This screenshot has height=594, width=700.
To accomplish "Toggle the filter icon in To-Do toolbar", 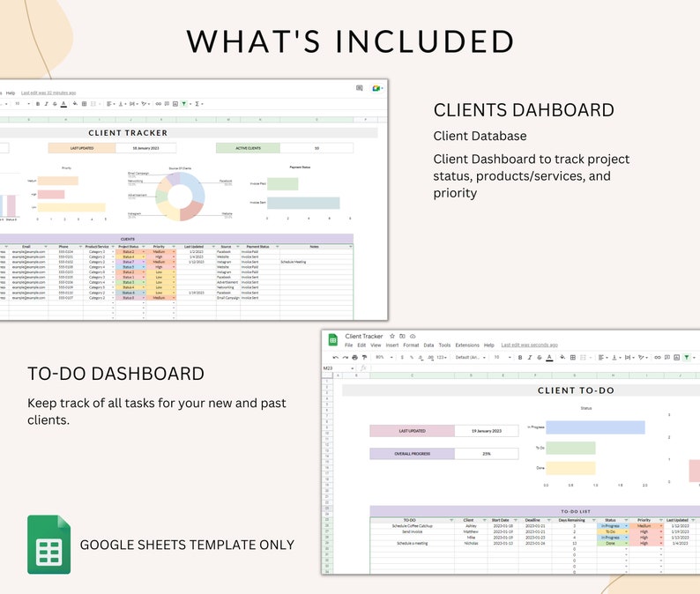I will (x=687, y=358).
